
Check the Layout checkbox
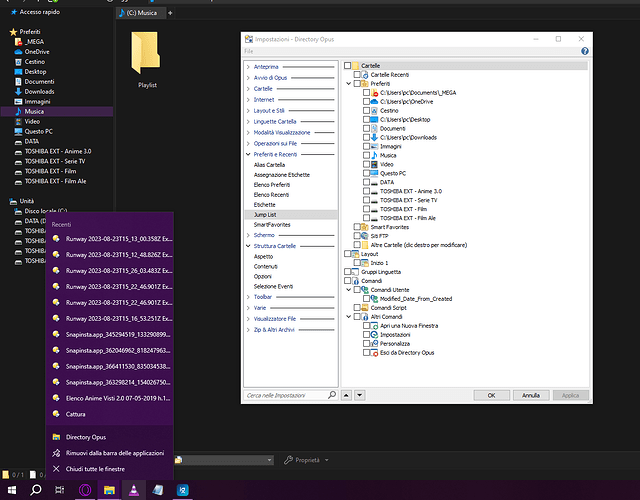347,254
